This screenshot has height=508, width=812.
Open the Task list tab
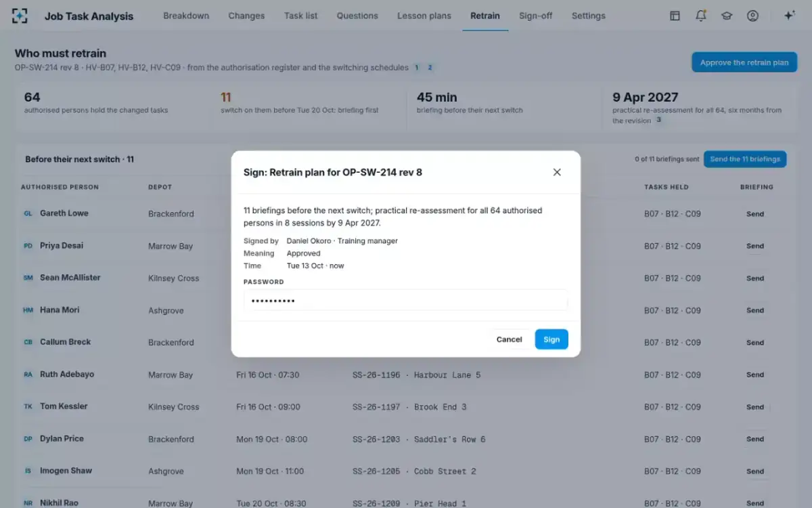pos(301,16)
